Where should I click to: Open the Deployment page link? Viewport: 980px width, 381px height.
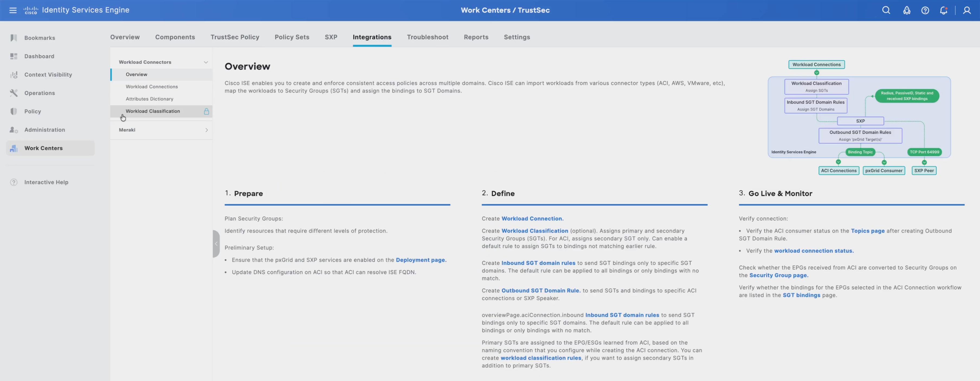coord(421,260)
